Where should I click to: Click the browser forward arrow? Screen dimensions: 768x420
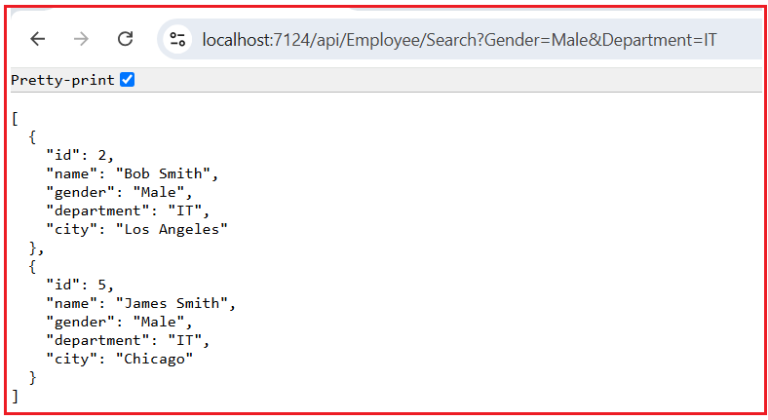click(x=81, y=39)
